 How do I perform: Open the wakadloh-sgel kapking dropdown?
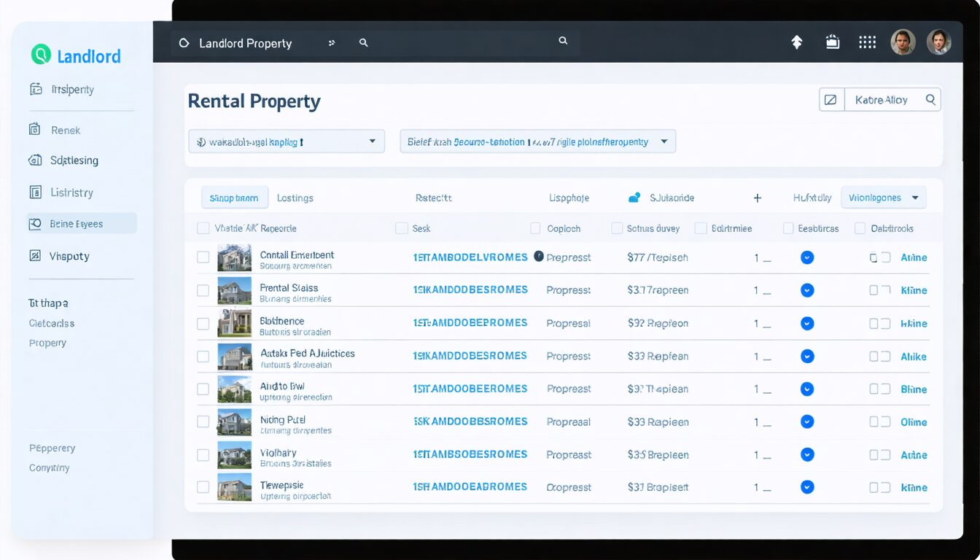click(x=287, y=141)
